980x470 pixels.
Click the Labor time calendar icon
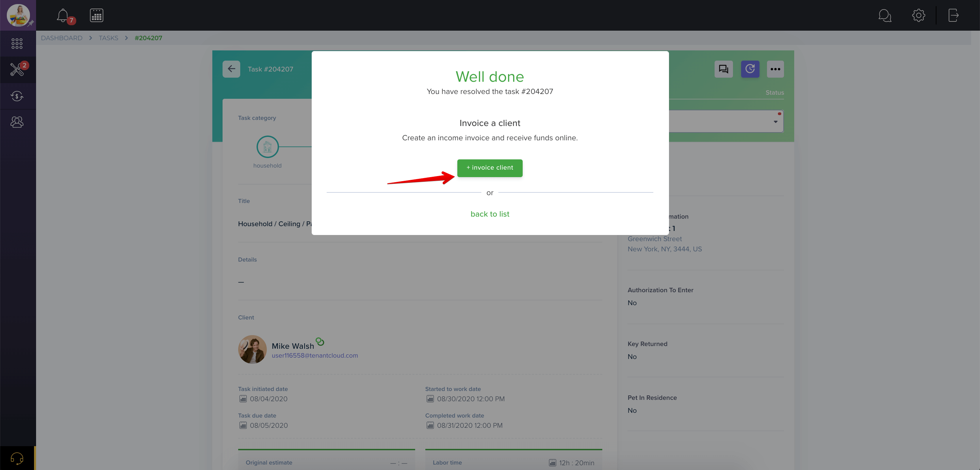tap(552, 463)
